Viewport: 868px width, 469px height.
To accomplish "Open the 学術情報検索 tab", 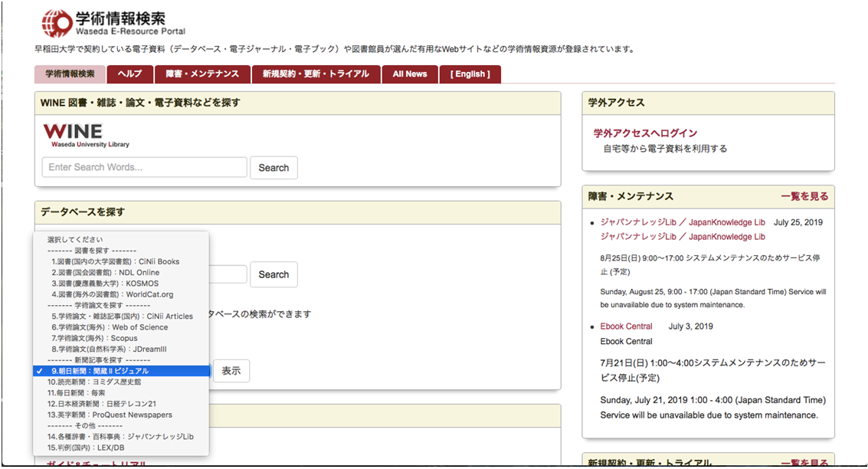I will coord(70,74).
